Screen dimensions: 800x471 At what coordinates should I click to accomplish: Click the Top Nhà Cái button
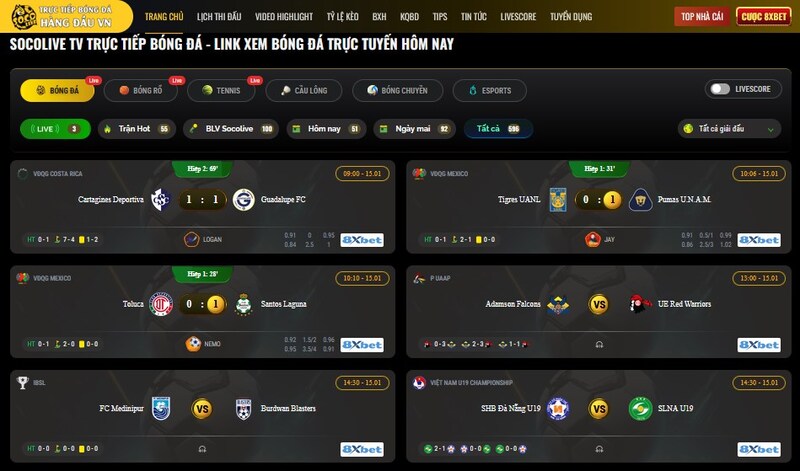[702, 17]
